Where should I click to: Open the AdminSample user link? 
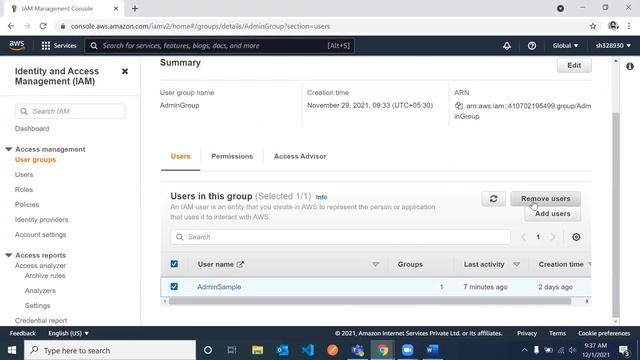[x=219, y=287]
